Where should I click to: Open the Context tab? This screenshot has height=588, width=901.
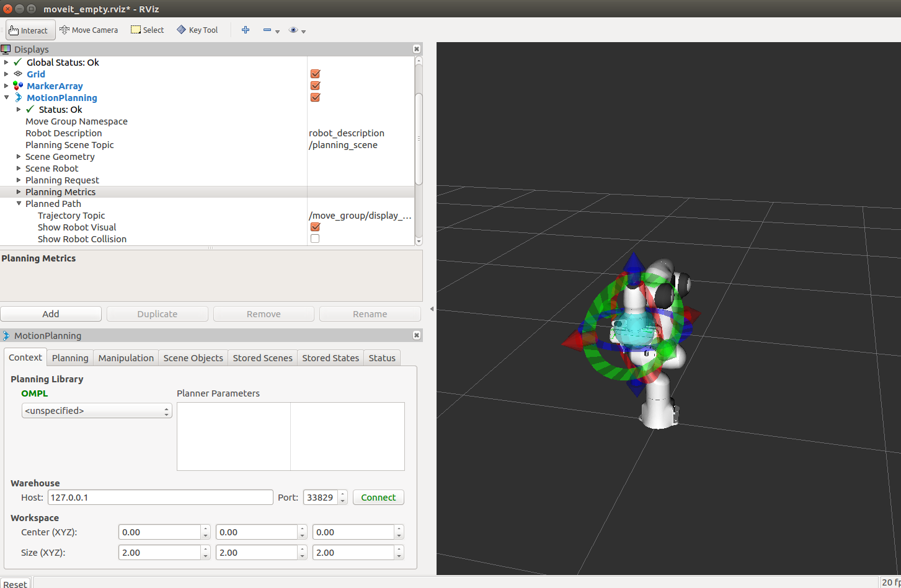coord(25,358)
